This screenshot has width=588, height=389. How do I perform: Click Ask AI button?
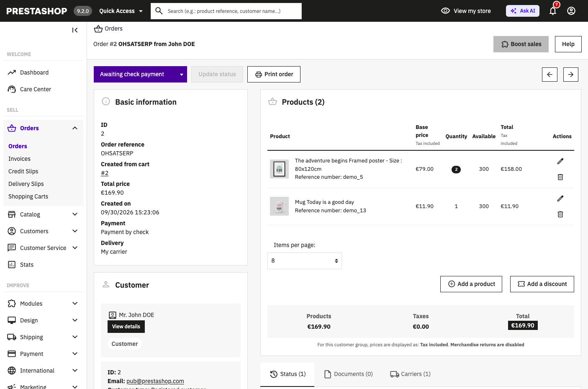coord(523,11)
